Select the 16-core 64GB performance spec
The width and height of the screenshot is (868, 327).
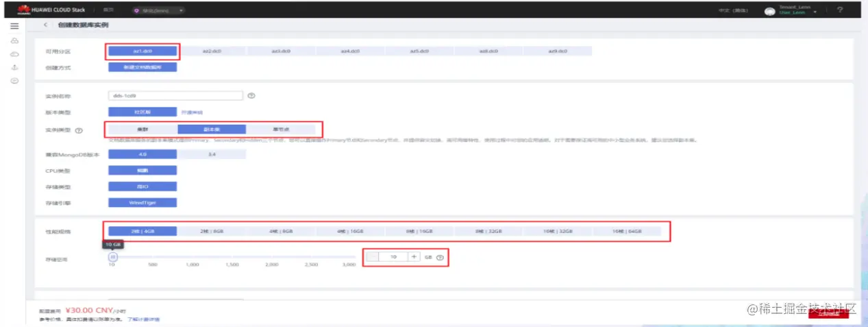coord(627,232)
